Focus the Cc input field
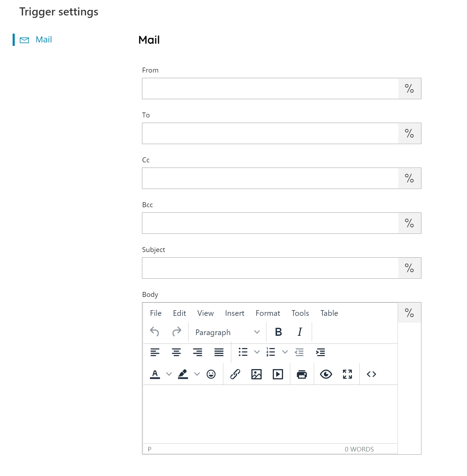Image resolution: width=467 pixels, height=476 pixels. [x=270, y=178]
